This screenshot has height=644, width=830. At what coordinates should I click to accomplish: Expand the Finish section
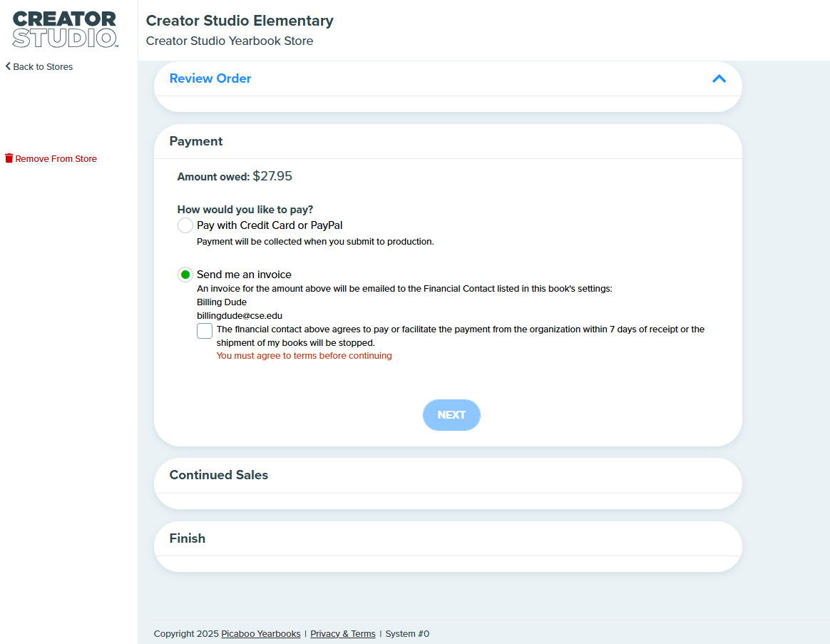[188, 538]
